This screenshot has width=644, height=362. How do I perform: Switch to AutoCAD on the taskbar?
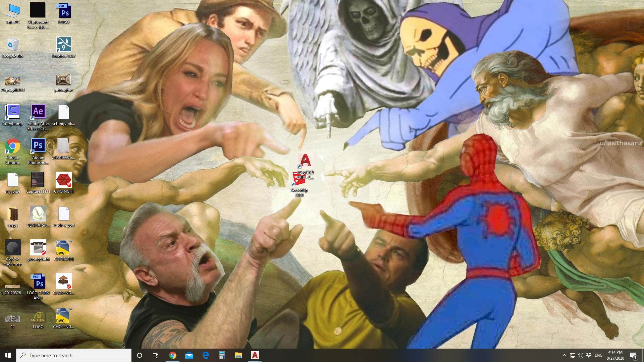tap(255, 355)
